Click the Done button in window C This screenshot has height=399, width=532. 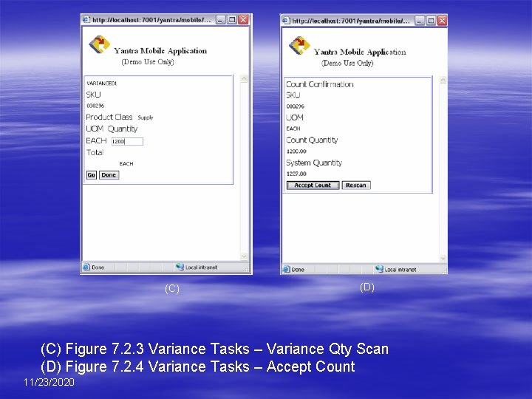point(109,175)
